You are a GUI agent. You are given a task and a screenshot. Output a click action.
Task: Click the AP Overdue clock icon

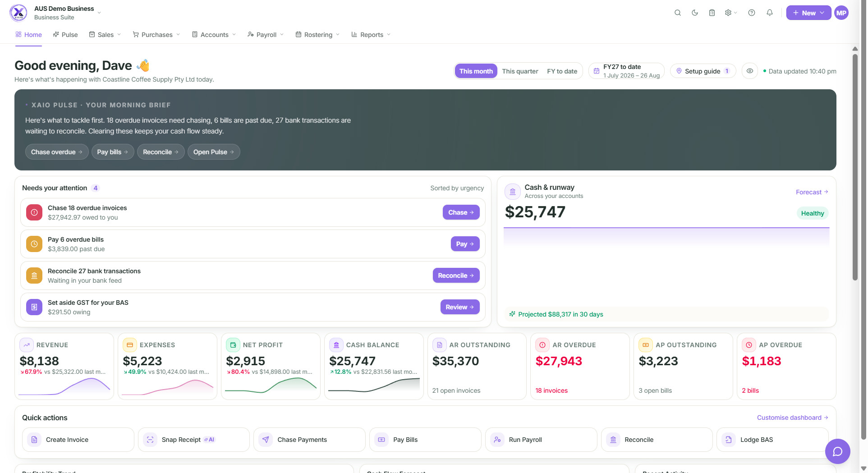click(x=749, y=345)
